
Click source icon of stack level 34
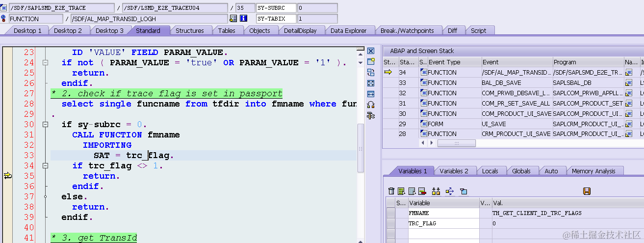[x=423, y=72]
